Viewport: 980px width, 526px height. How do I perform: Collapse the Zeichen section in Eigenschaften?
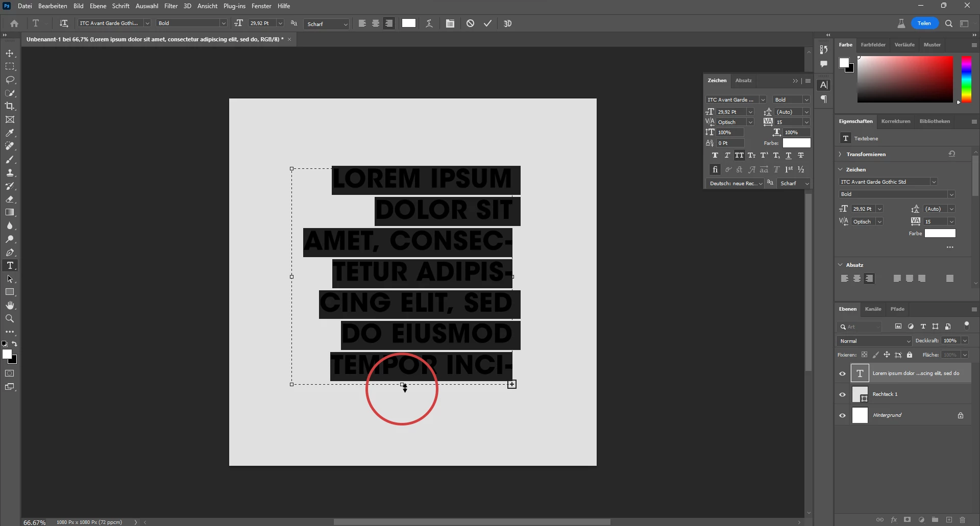tap(840, 169)
